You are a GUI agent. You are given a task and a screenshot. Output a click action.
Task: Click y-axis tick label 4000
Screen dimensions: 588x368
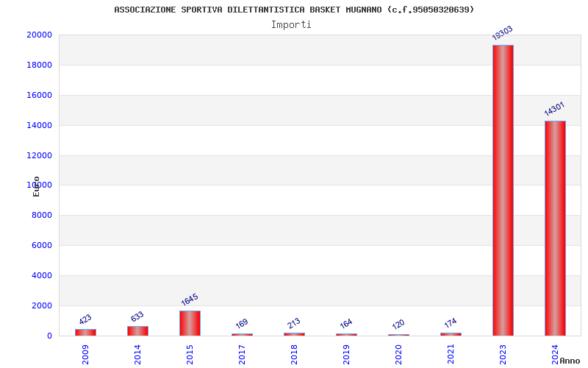coord(42,275)
